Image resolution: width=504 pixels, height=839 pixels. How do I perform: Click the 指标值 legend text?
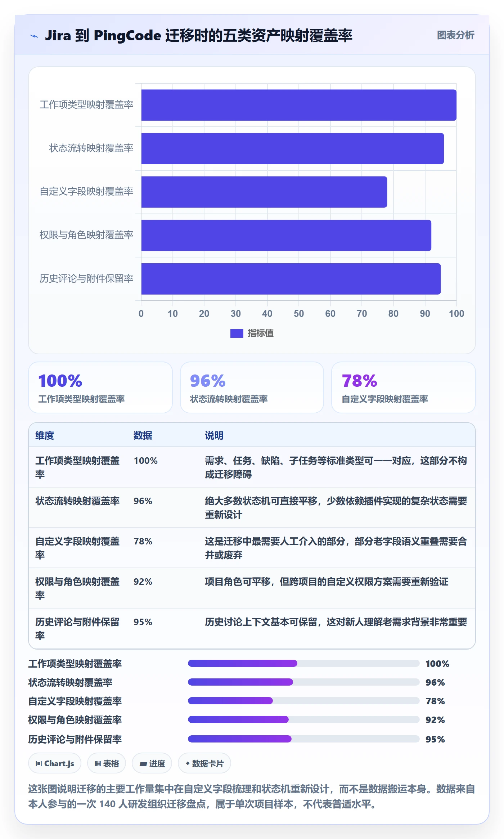click(260, 333)
